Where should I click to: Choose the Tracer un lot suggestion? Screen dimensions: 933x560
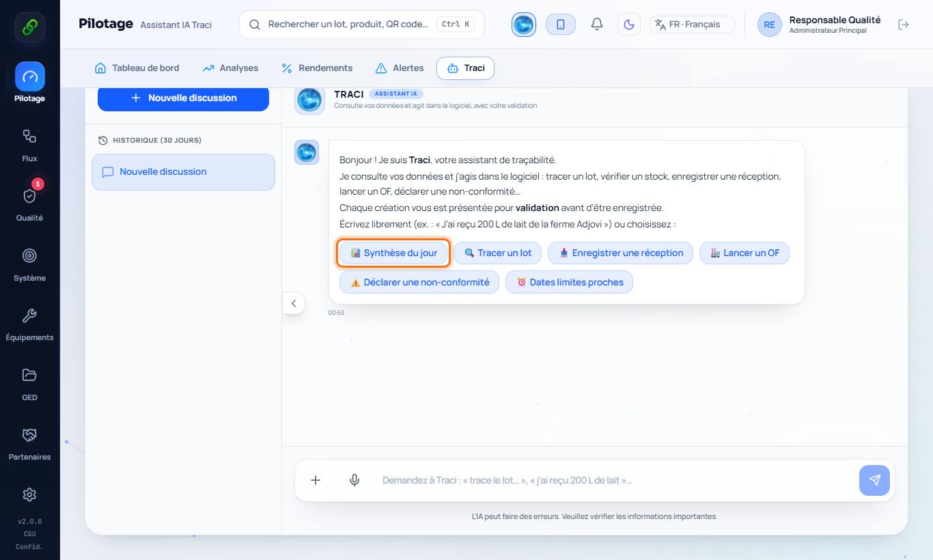pyautogui.click(x=498, y=253)
